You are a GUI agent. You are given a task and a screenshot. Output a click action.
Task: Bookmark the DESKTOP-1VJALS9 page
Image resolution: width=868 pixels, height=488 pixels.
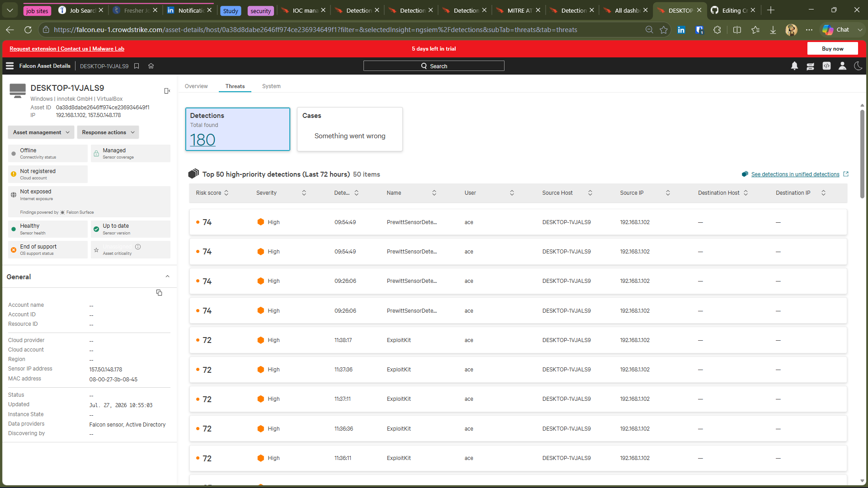(x=137, y=66)
